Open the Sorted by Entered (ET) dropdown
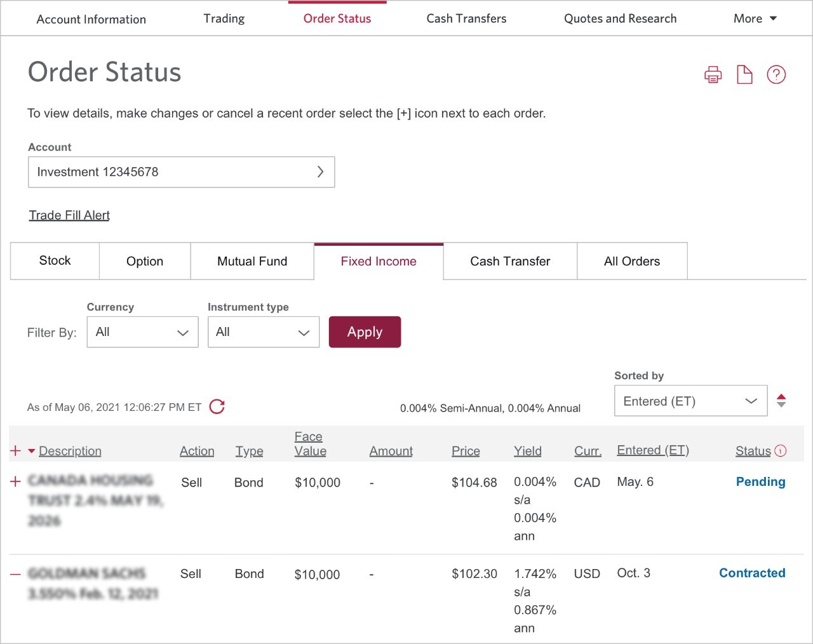Viewport: 813px width, 644px height. pyautogui.click(x=690, y=401)
